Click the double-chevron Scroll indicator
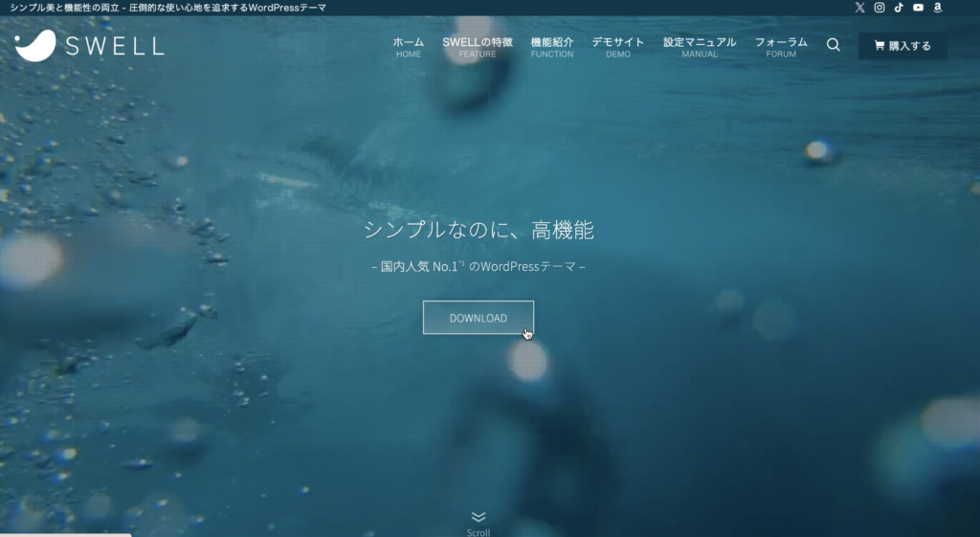980x537 pixels. point(479,518)
